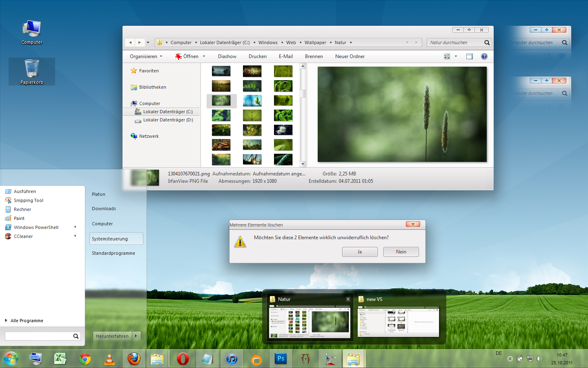Confirm deletion with the Ja button
588x368 pixels.
pos(360,252)
